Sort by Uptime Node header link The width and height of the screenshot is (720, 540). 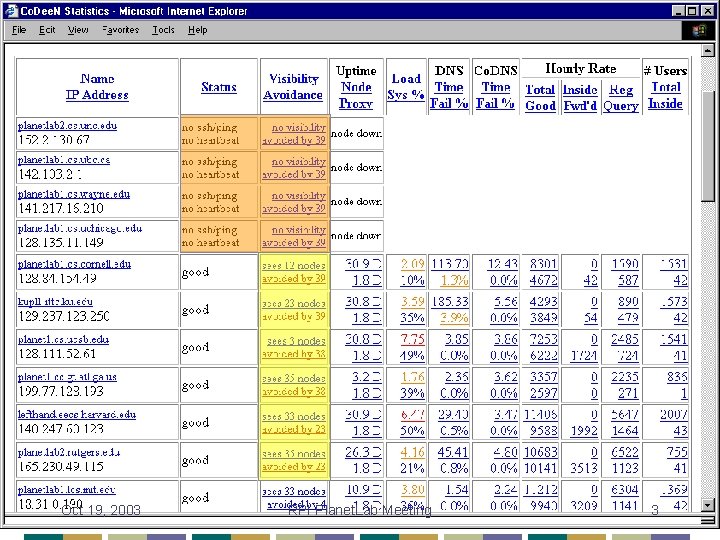pyautogui.click(x=356, y=87)
